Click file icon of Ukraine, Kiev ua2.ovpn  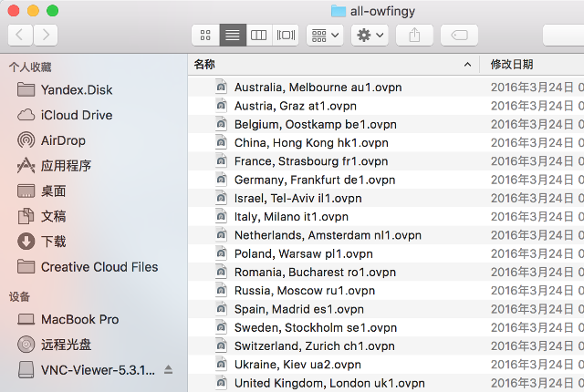(221, 364)
